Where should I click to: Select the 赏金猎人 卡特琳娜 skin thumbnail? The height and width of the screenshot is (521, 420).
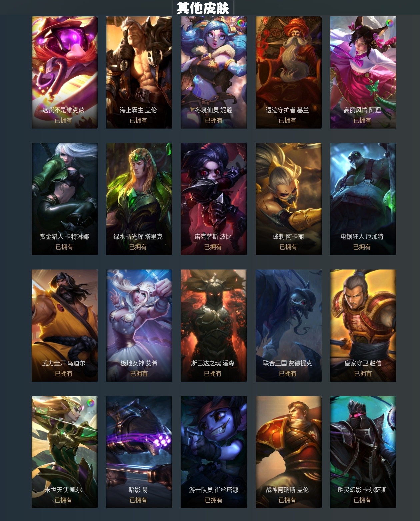point(65,199)
